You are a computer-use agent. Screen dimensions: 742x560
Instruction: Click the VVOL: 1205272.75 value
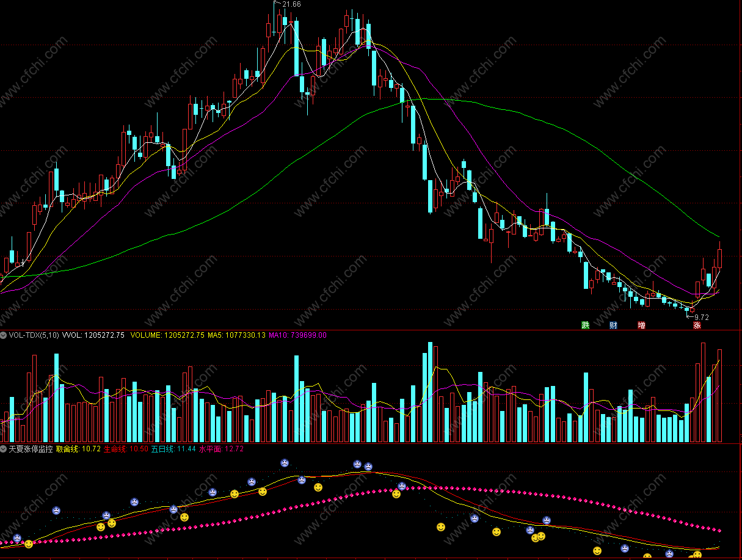coord(93,335)
